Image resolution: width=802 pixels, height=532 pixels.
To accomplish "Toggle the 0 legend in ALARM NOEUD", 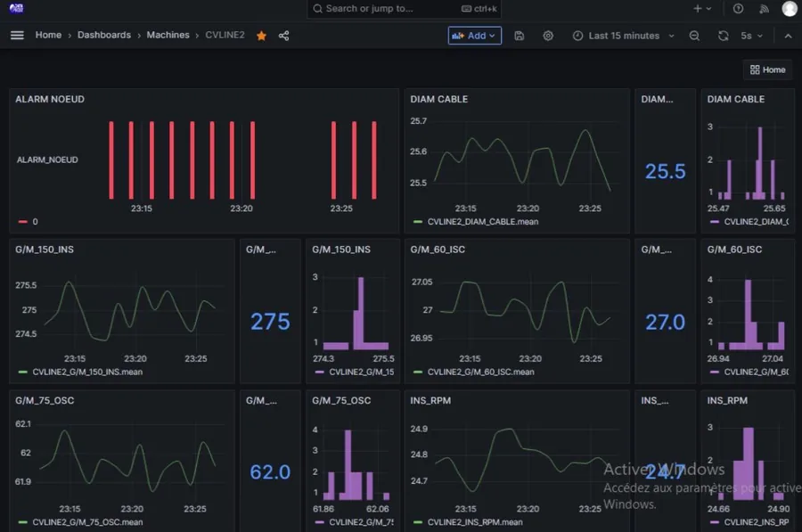I will coord(36,222).
